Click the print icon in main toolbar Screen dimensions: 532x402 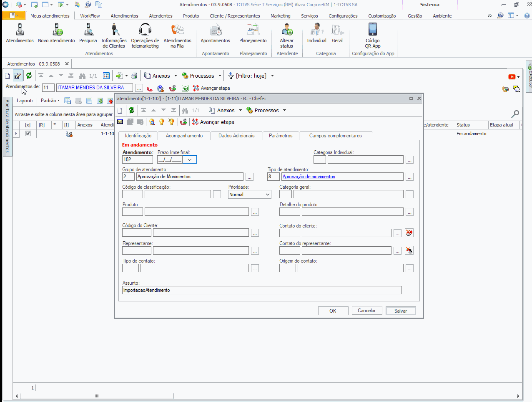pyautogui.click(x=134, y=76)
